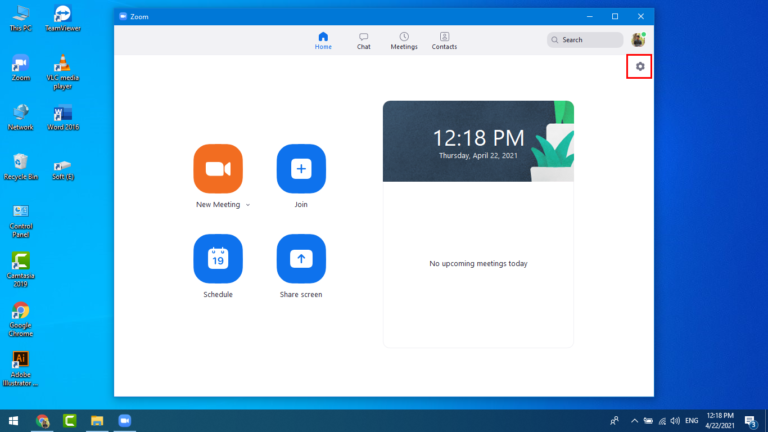
Task: Open volume control in system tray
Action: coord(675,421)
